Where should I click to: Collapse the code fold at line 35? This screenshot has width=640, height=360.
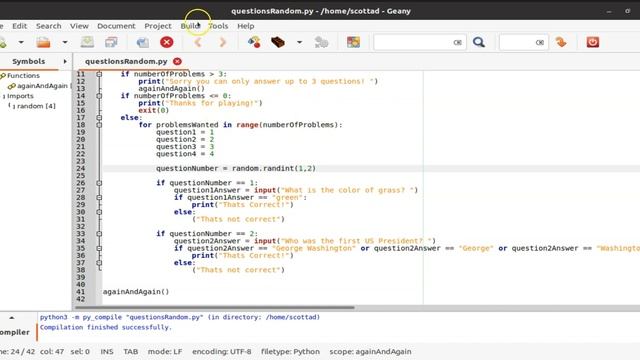coord(99,248)
